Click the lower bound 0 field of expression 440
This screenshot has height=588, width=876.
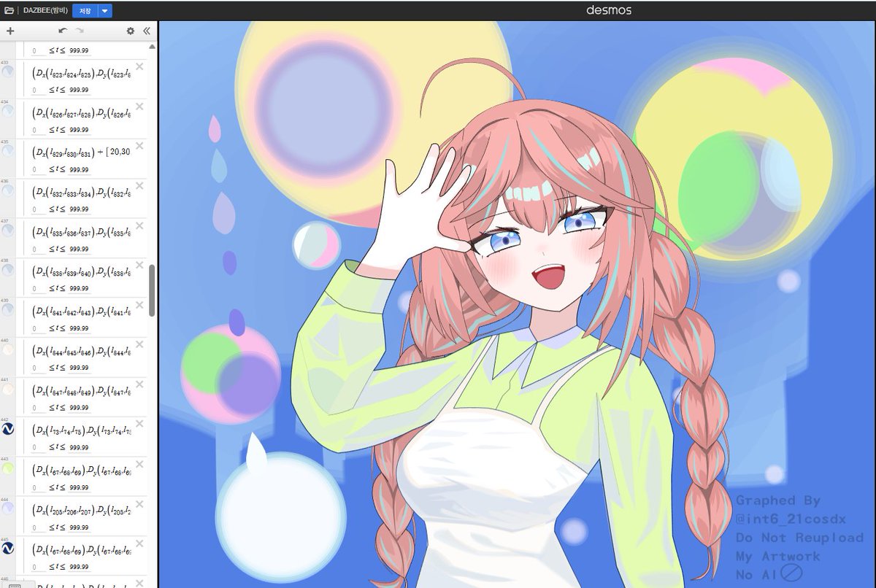38,368
